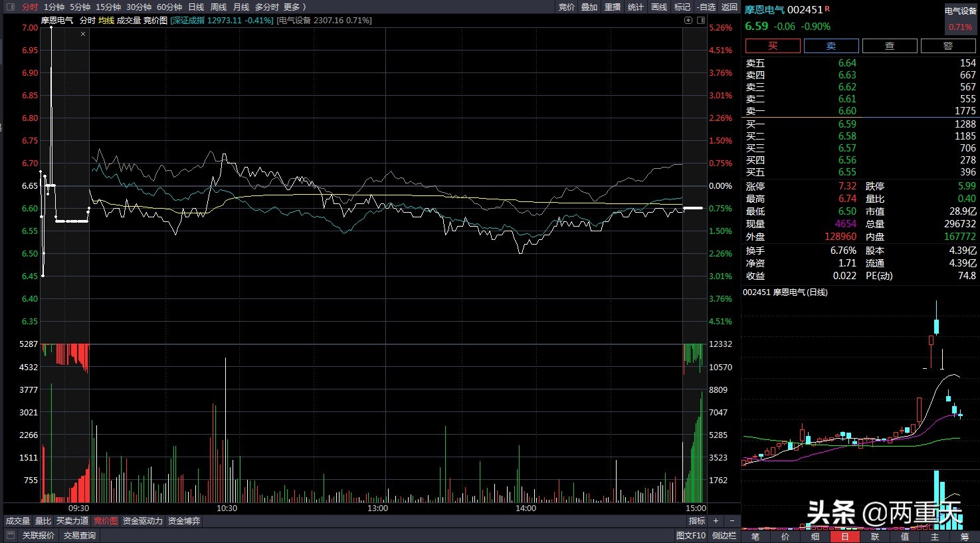The width and height of the screenshot is (980, 543).
Task: Toggle the 侧边栏 sidebar button
Action: pos(724,536)
